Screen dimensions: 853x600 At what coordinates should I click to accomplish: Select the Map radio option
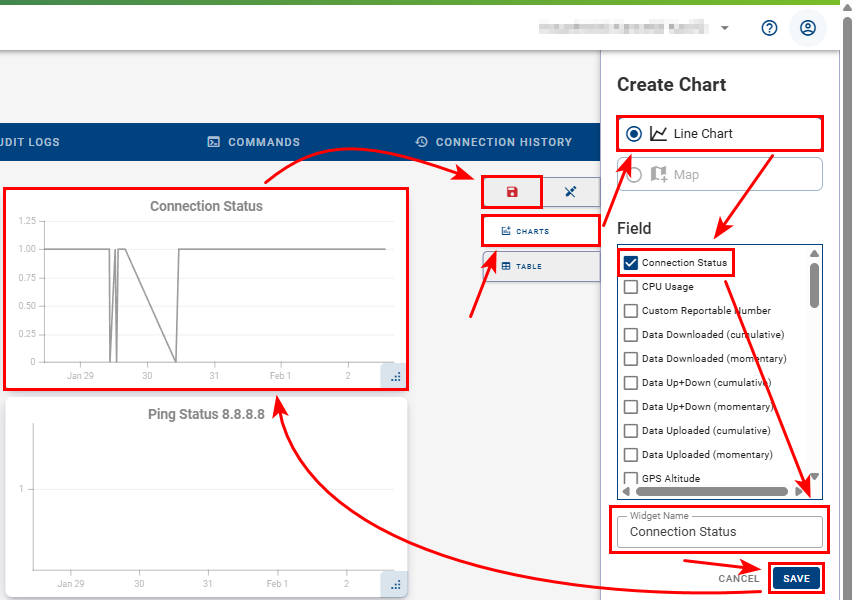tap(634, 175)
